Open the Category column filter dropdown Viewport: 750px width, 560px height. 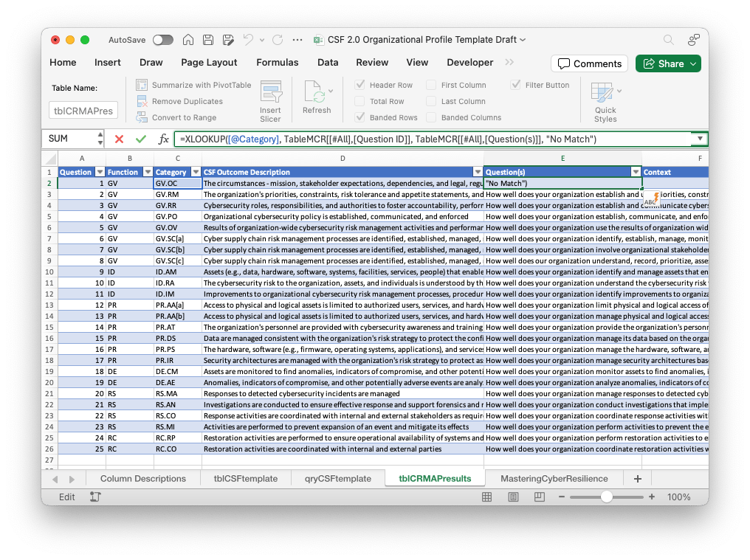(196, 172)
